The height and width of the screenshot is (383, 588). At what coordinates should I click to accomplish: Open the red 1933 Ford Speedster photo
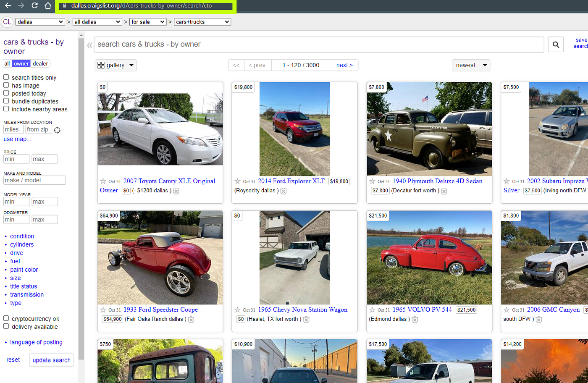(160, 258)
